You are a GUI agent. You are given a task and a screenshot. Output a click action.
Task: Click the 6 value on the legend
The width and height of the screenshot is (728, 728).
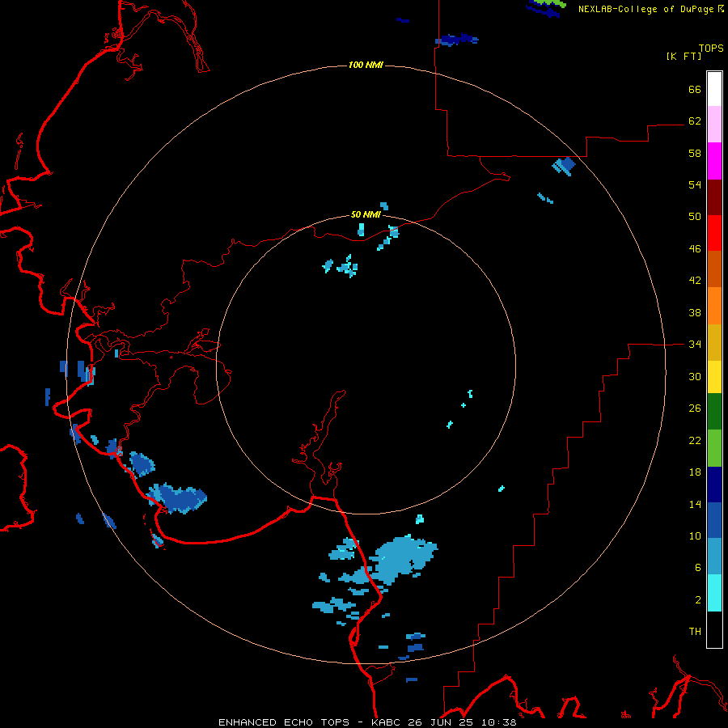tap(698, 568)
